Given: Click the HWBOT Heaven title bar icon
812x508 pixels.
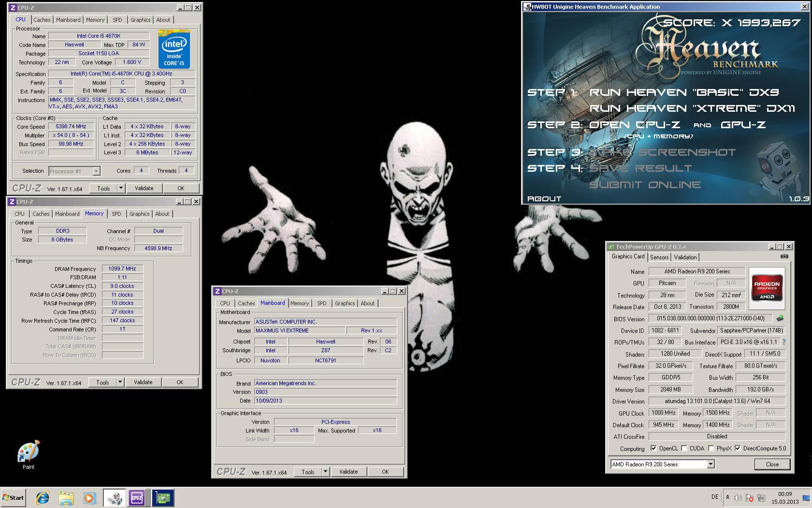Looking at the screenshot, I should click(527, 7).
